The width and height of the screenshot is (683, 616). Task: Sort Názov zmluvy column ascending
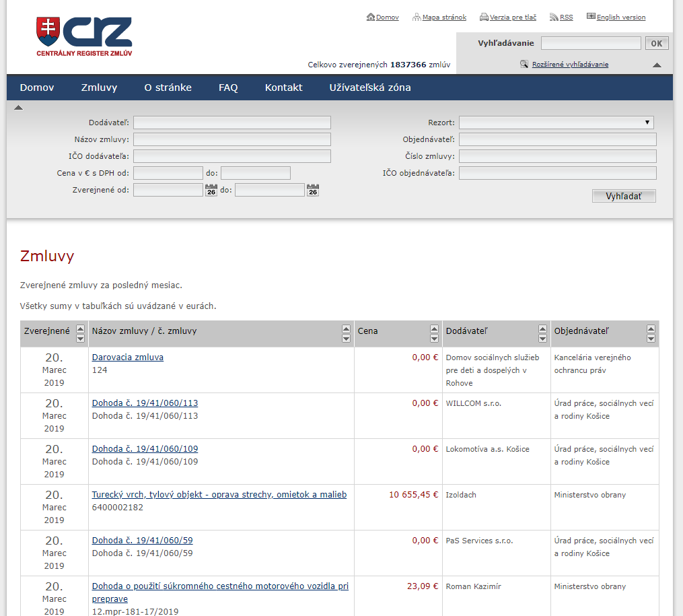[x=347, y=329]
